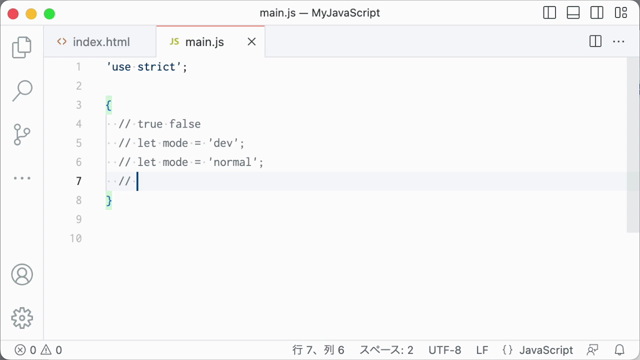
Task: Open the Customize Layout icon
Action: click(621, 13)
